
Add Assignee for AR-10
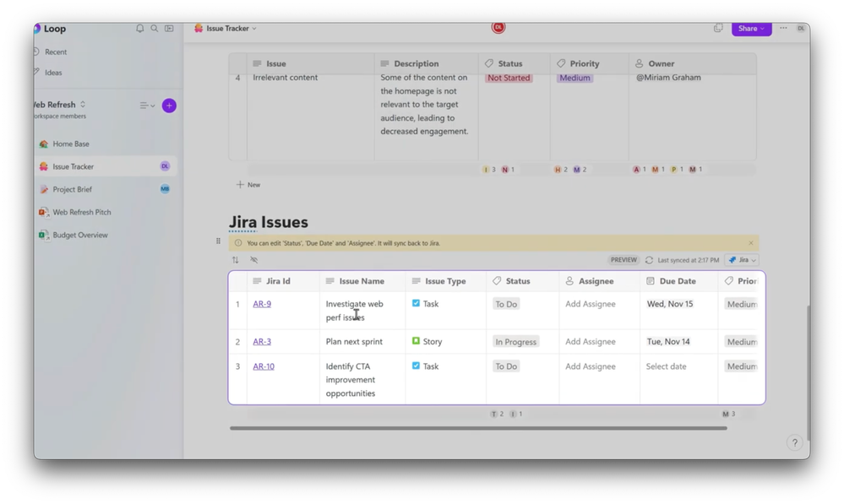(x=590, y=366)
